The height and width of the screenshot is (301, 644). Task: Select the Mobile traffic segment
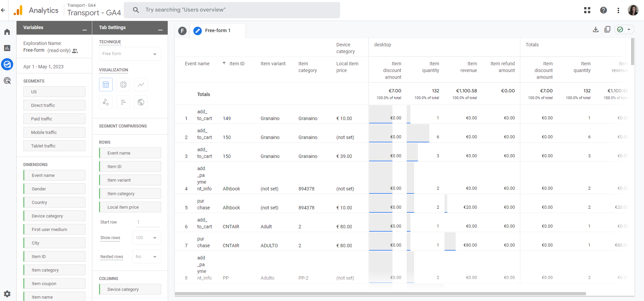54,132
